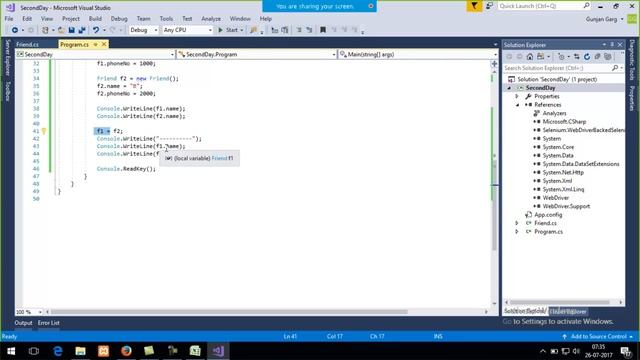This screenshot has height=360, width=640.
Task: Click the Quick Launch search field
Action: coord(544,6)
